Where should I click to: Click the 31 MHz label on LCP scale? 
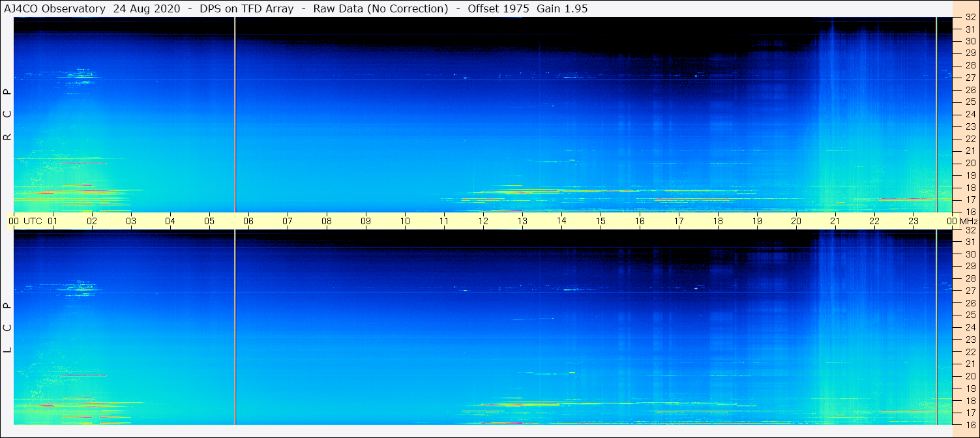coord(970,242)
